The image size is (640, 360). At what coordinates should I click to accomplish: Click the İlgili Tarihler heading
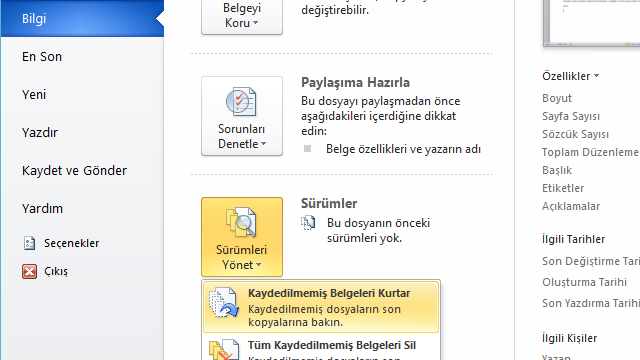point(573,239)
